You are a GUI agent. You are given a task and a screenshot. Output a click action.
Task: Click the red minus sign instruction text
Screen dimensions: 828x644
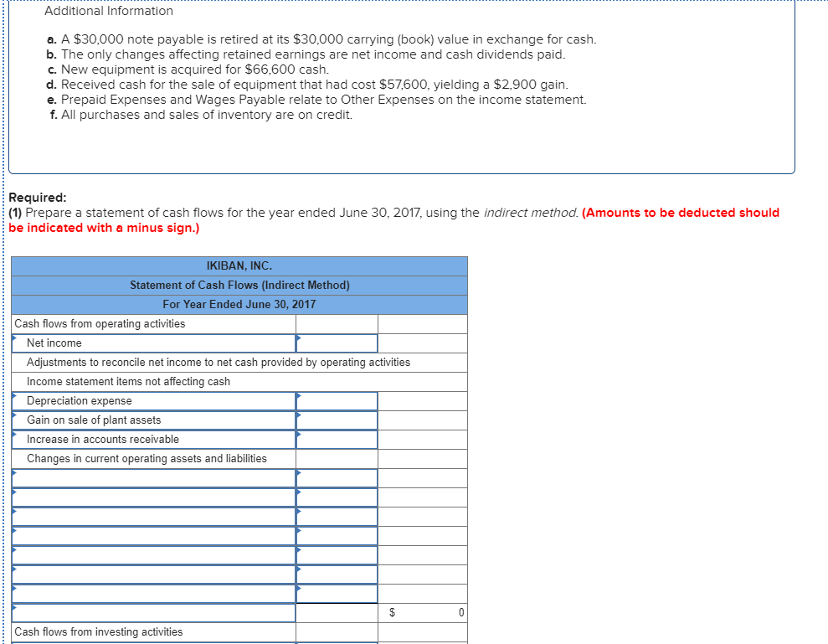pyautogui.click(x=394, y=220)
